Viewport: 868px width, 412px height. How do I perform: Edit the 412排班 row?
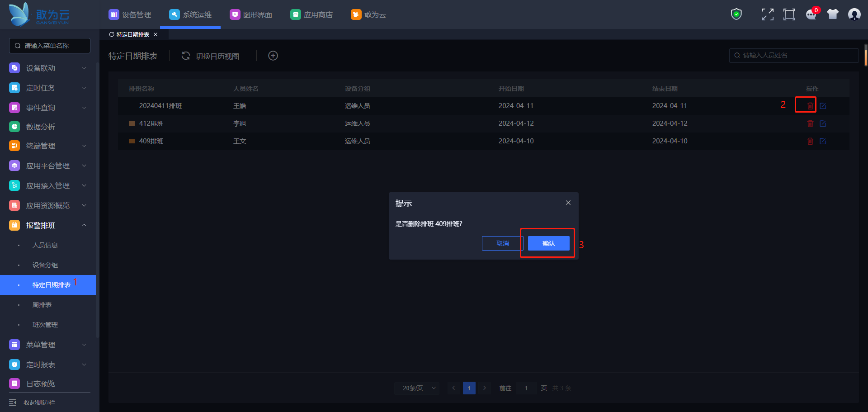click(x=823, y=123)
